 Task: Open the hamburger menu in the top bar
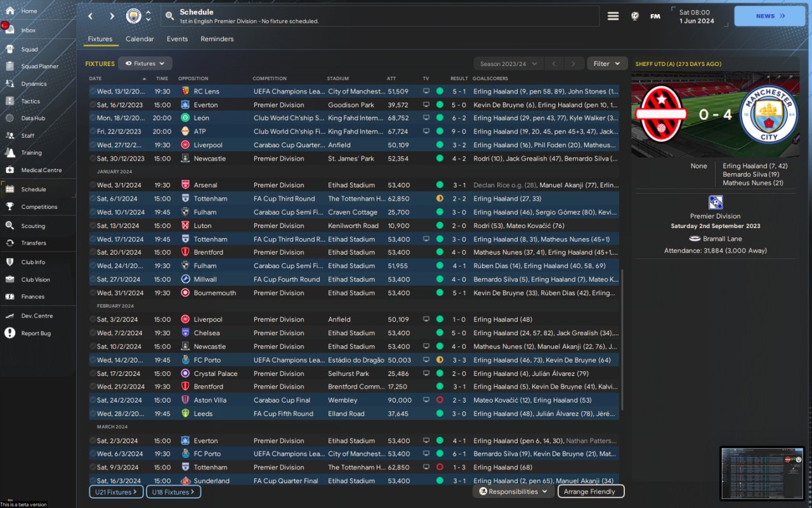(x=613, y=16)
